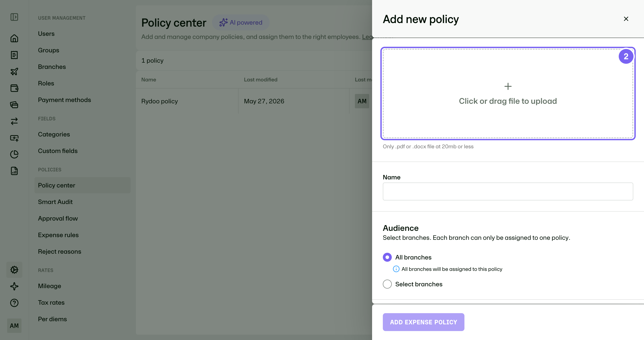The height and width of the screenshot is (340, 644).
Task: Open Groups menu item
Action: coord(49,50)
